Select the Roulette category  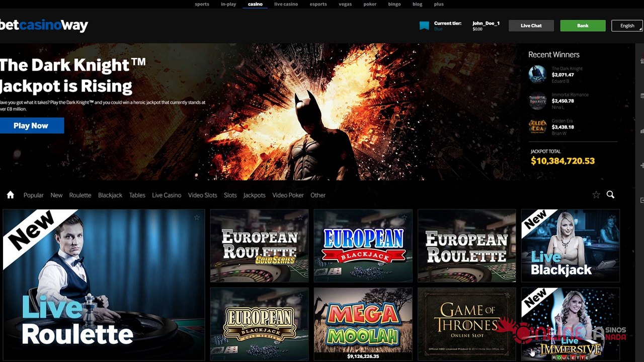(x=80, y=195)
